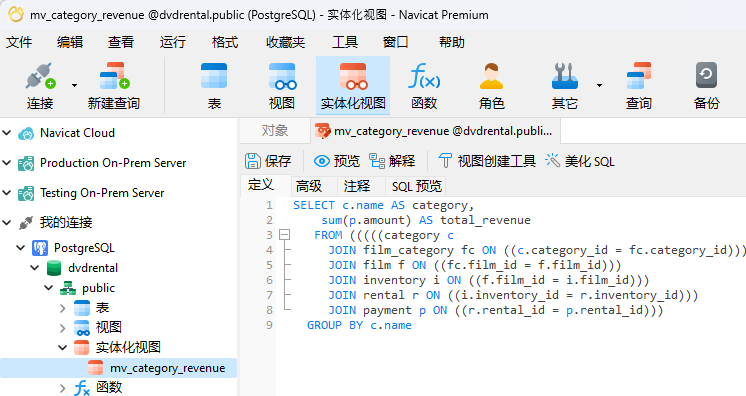Click the New Query (新建查询) icon
746x396 pixels.
tap(114, 76)
